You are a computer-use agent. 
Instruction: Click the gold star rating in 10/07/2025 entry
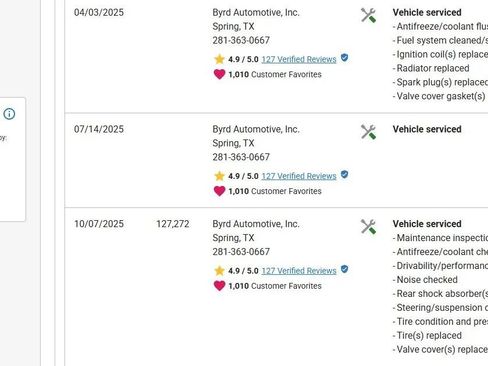(219, 270)
